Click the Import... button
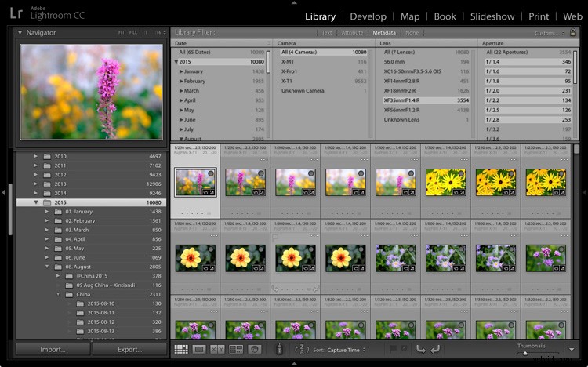588x367 pixels. pos(53,350)
